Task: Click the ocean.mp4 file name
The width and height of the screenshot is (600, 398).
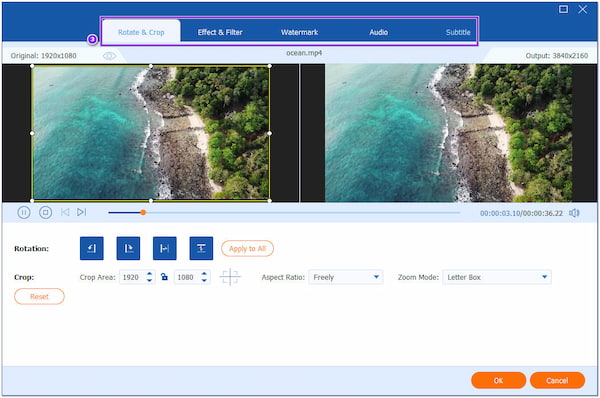Action: tap(304, 53)
